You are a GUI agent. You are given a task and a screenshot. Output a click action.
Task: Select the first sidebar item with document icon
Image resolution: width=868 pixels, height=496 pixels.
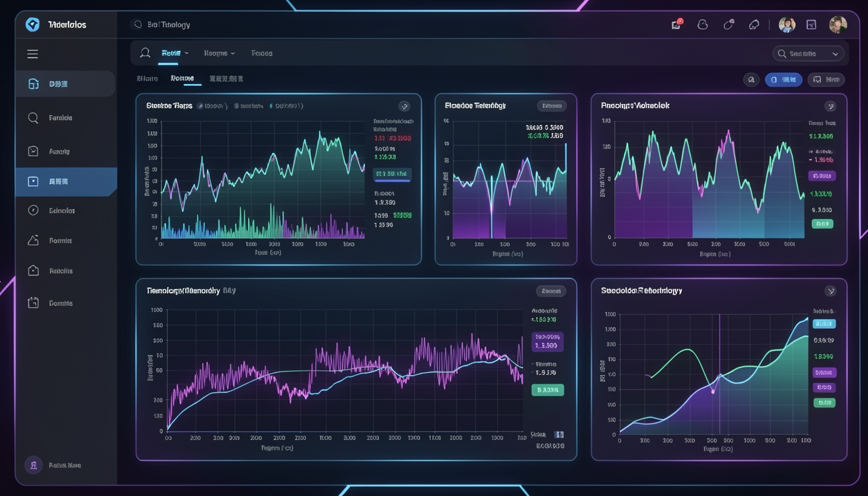click(x=65, y=84)
